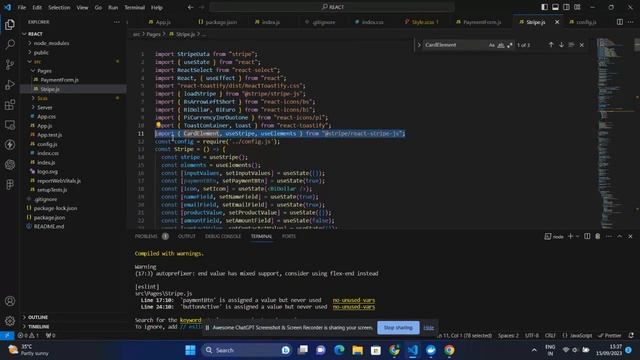
Task: Toggle secondary side bar layout button
Action: click(x=566, y=7)
